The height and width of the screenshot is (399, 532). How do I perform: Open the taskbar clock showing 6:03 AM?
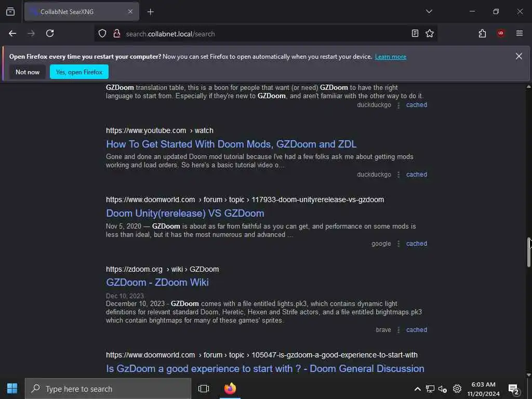[484, 389]
